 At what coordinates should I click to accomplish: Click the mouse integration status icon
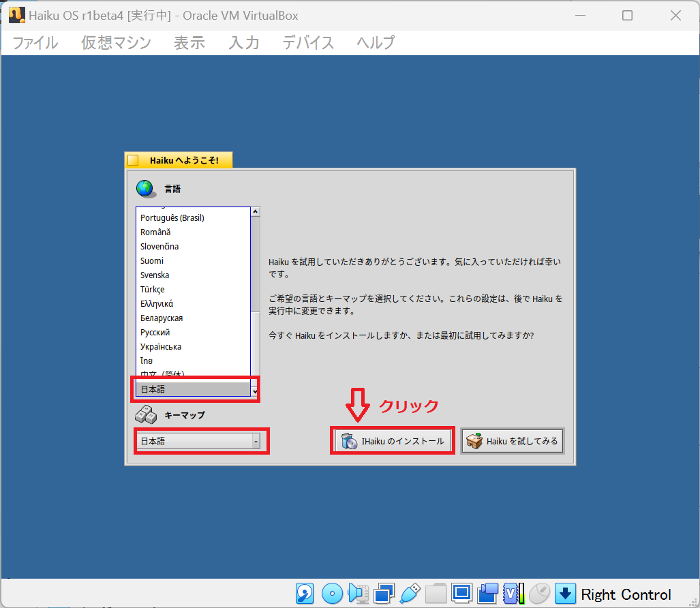pos(539,594)
